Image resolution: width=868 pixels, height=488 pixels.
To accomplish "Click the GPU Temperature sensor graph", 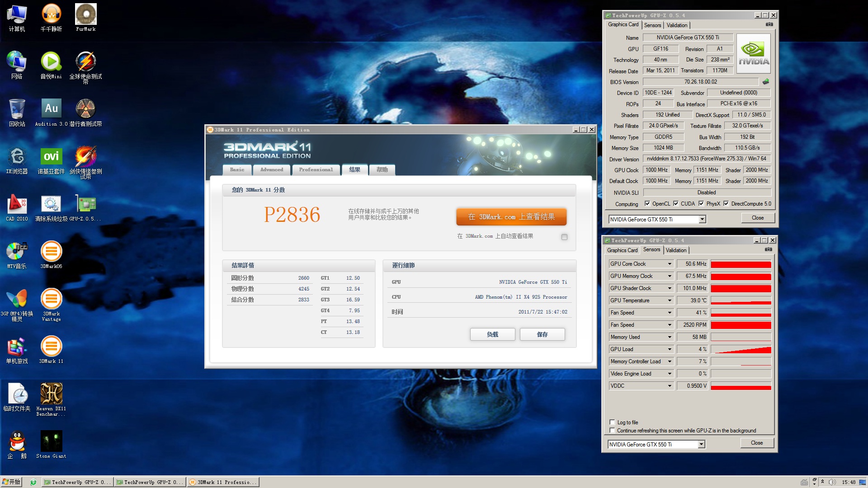I will pos(741,300).
